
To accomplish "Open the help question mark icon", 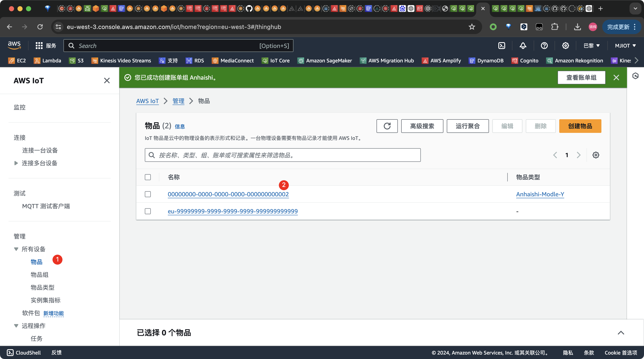I will [544, 46].
